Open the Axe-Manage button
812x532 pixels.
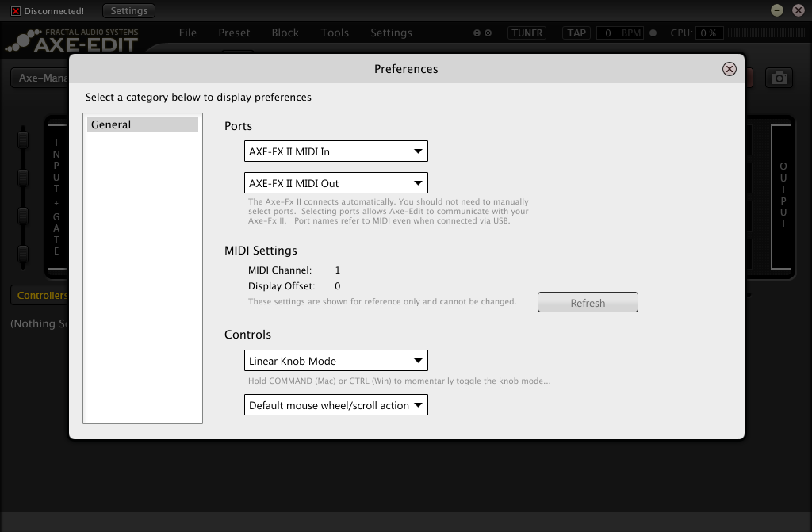(x=40, y=78)
